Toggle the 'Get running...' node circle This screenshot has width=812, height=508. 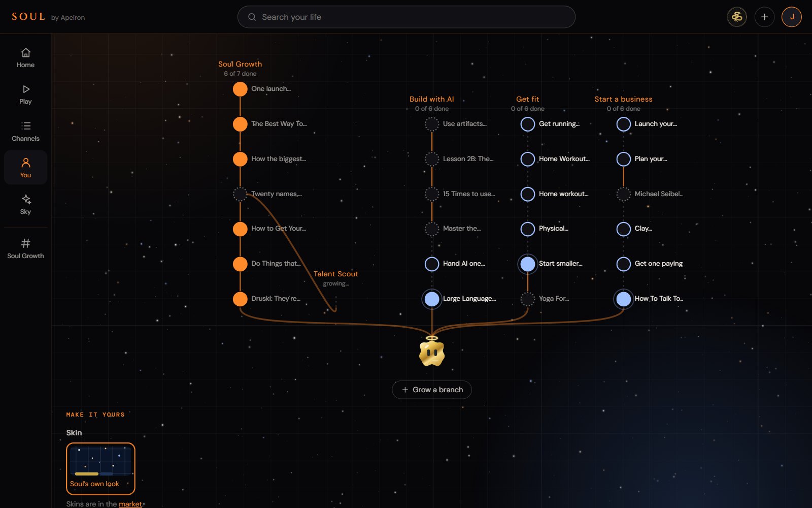coord(528,124)
